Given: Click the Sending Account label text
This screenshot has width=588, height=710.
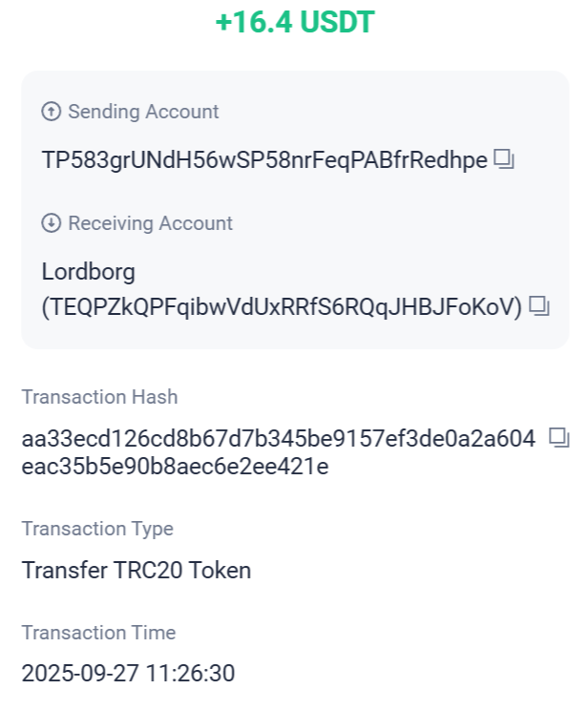Looking at the screenshot, I should [x=143, y=112].
